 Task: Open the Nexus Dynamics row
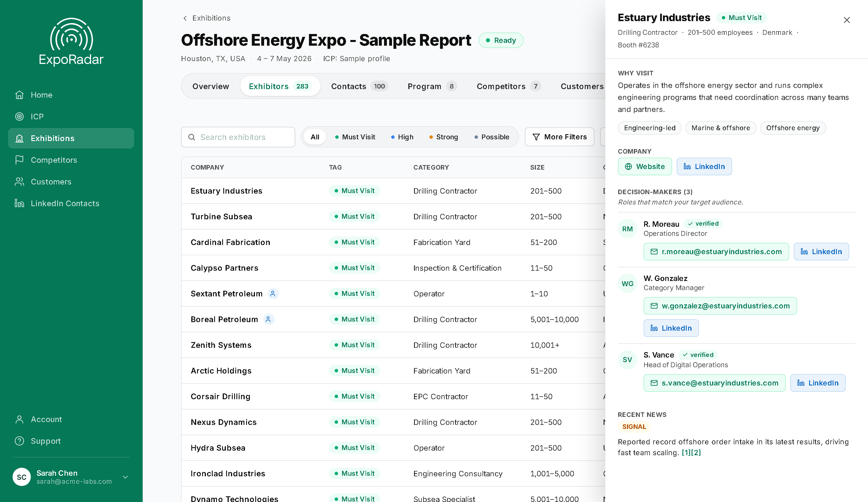pos(393,422)
